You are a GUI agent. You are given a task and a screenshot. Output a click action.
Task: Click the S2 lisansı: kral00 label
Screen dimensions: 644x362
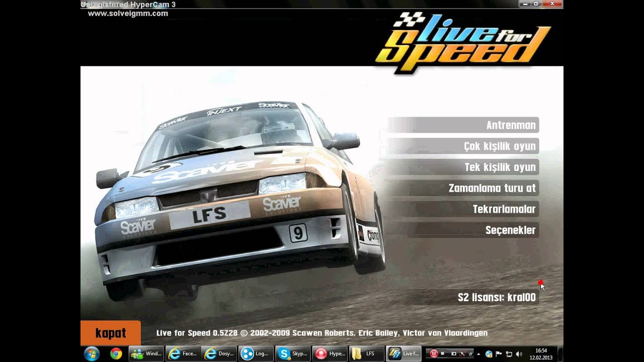tap(497, 298)
